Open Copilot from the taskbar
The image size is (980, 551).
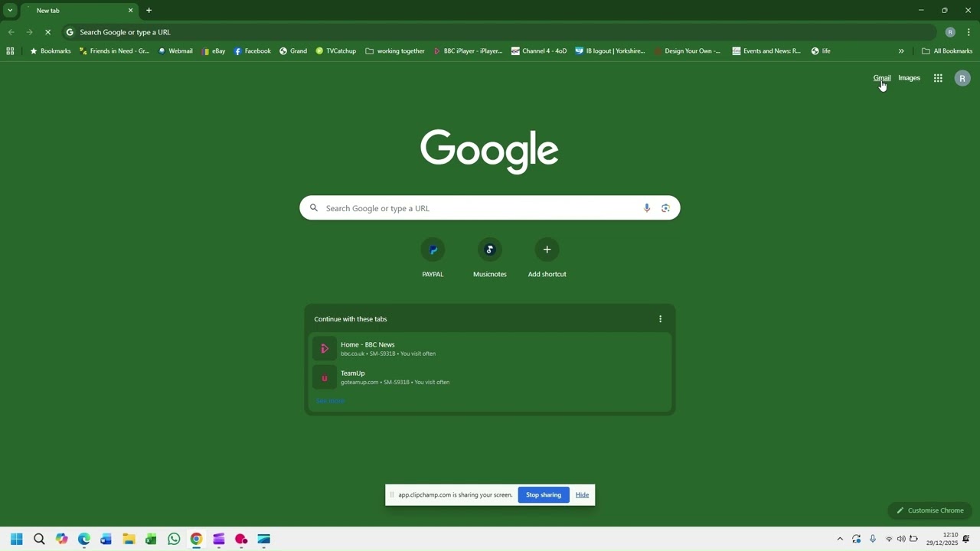point(61,540)
